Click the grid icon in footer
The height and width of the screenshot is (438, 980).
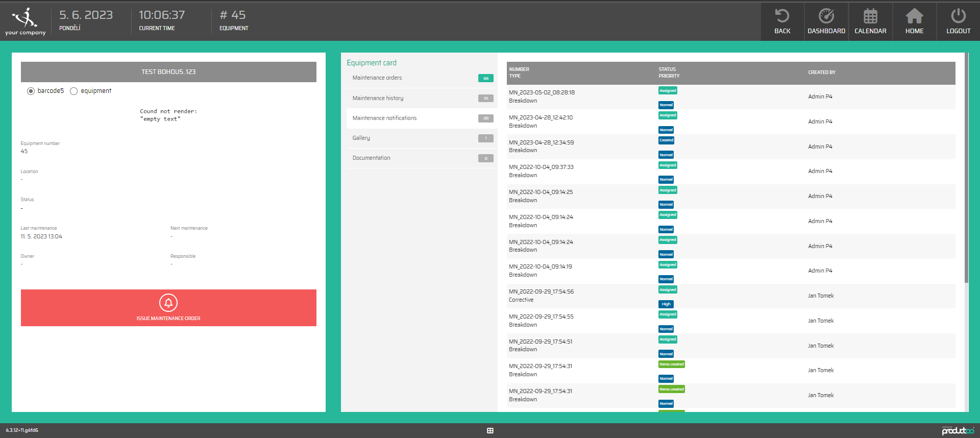490,430
